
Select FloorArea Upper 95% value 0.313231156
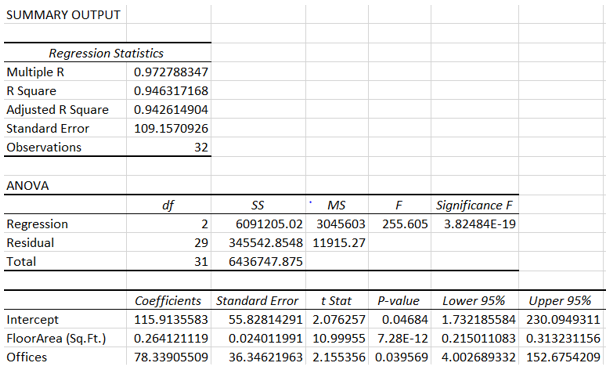tap(563, 339)
